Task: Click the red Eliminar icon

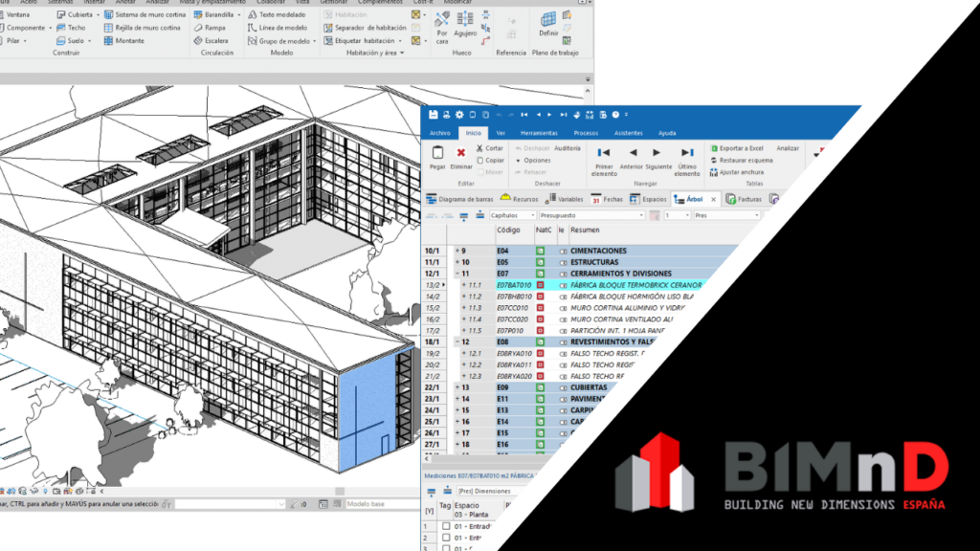Action: 461,153
